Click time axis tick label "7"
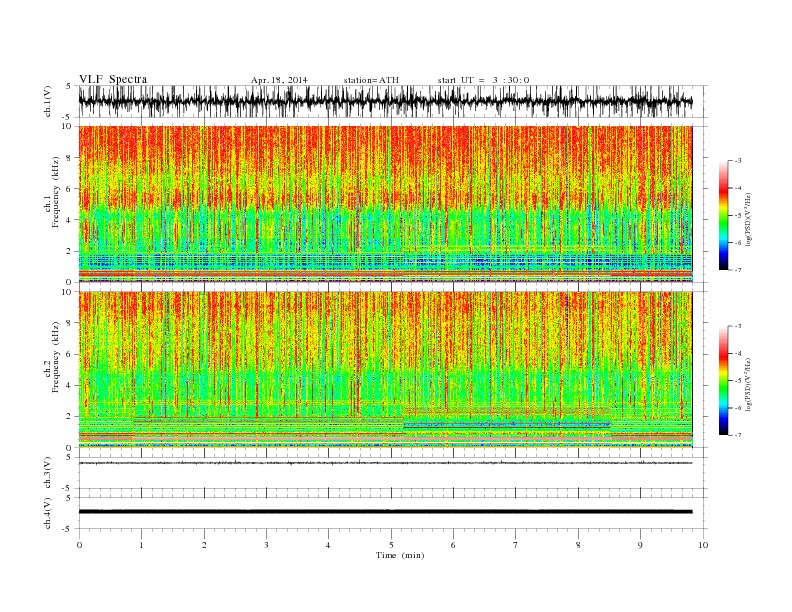The height and width of the screenshot is (612, 792). pos(516,545)
